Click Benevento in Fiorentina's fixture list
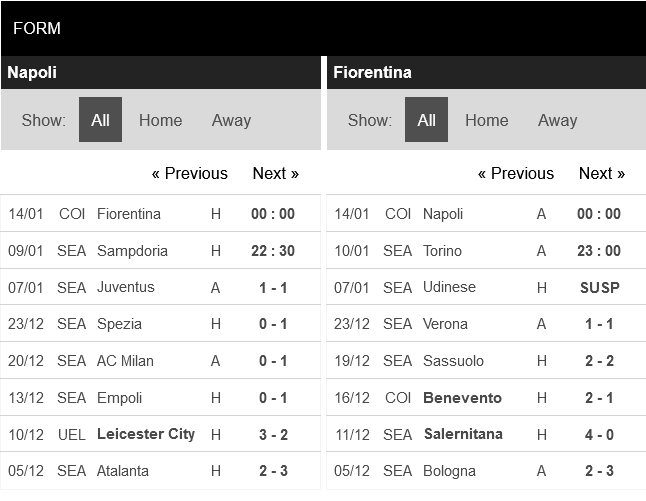 [462, 398]
